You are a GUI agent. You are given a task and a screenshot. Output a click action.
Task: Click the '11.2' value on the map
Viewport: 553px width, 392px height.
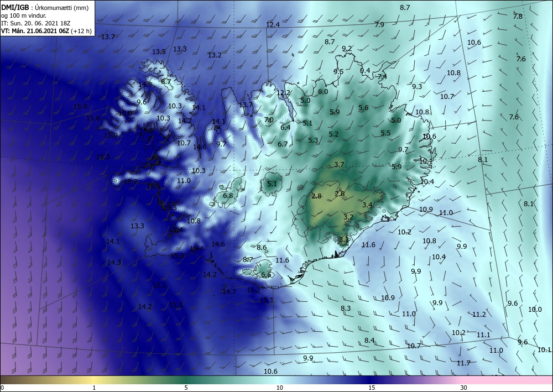point(479,315)
